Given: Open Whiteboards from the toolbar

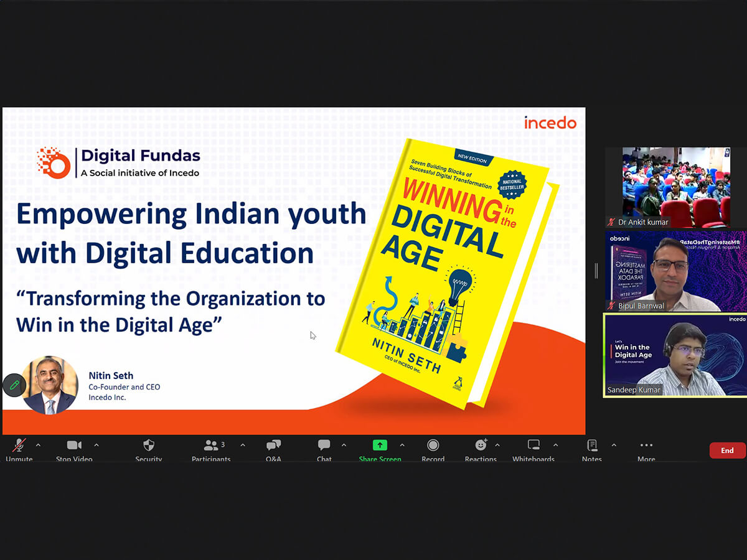Looking at the screenshot, I should 533,446.
